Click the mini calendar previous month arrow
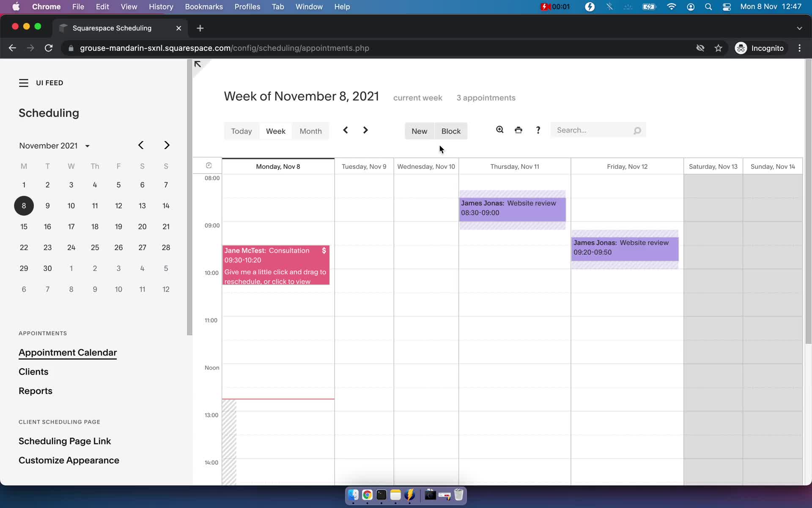The height and width of the screenshot is (508, 812). pyautogui.click(x=140, y=145)
